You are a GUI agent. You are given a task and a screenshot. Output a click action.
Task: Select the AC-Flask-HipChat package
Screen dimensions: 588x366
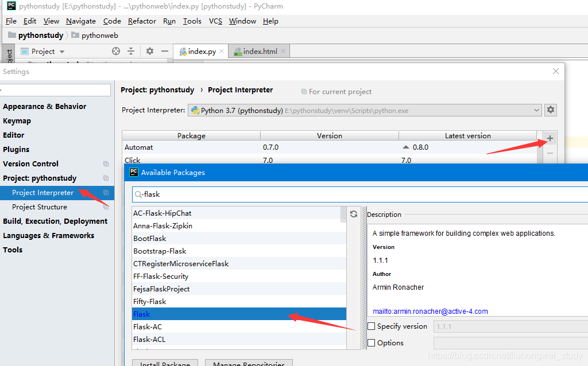[239, 213]
